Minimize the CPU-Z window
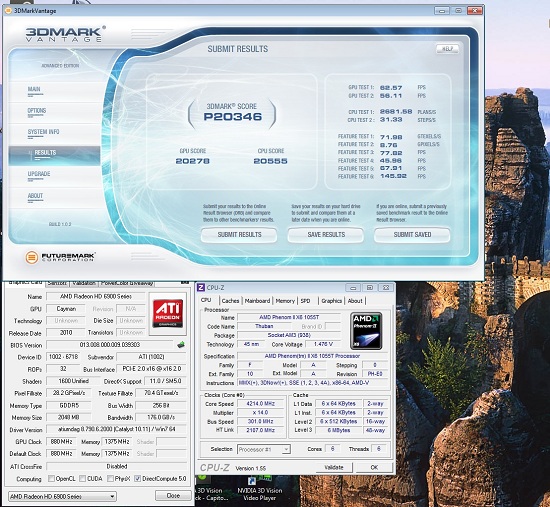Screen dimensions: 550x507 point(353,288)
